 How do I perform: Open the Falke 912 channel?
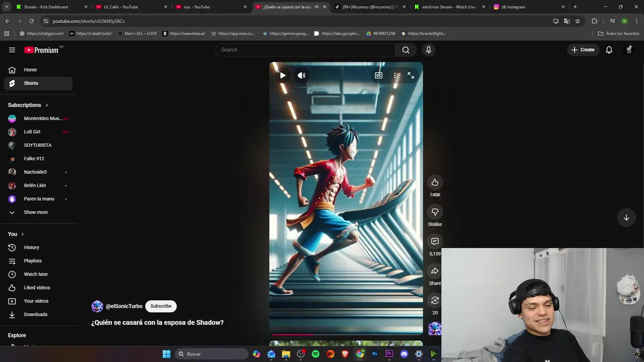coord(38,159)
